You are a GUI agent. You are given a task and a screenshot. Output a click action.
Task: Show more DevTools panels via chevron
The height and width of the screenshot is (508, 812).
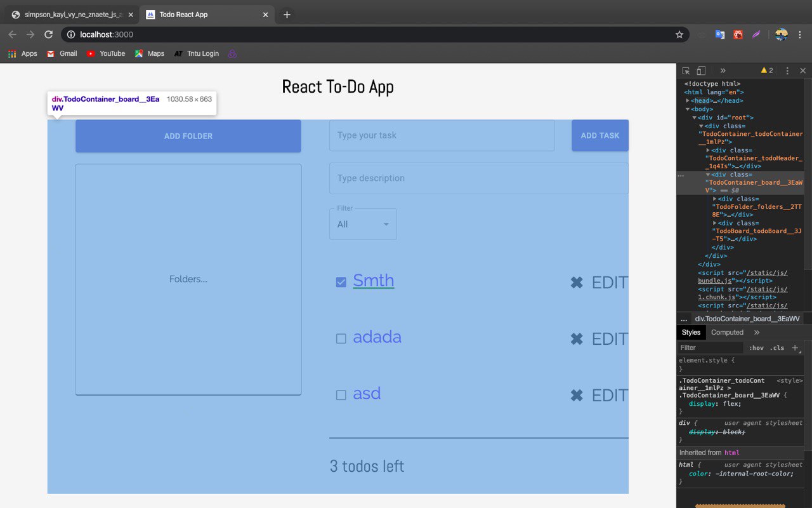tap(723, 70)
